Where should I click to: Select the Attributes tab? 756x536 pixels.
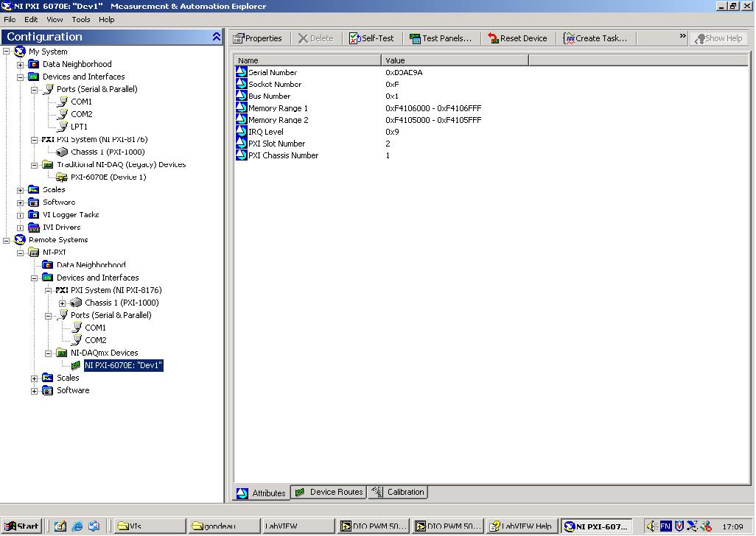[262, 493]
